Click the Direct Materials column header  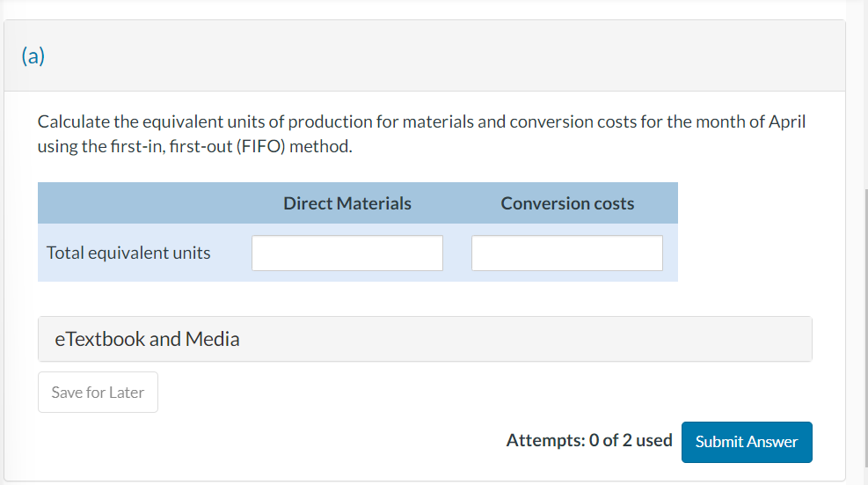(347, 203)
